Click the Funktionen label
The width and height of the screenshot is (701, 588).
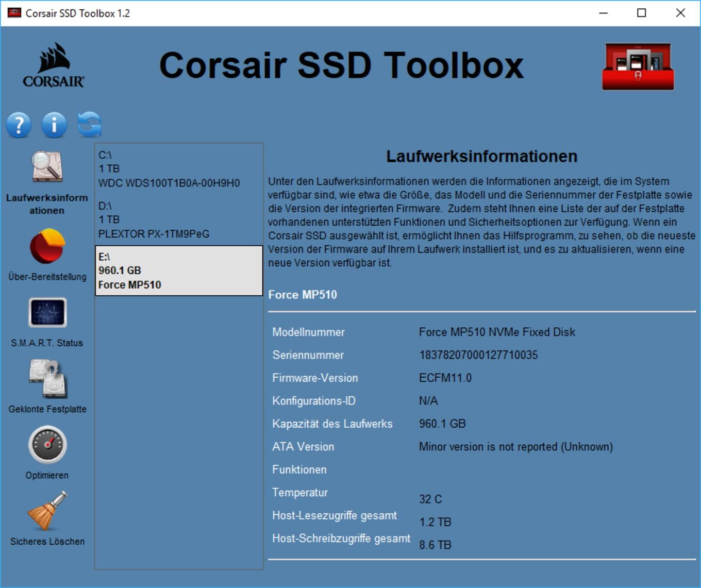coord(299,469)
